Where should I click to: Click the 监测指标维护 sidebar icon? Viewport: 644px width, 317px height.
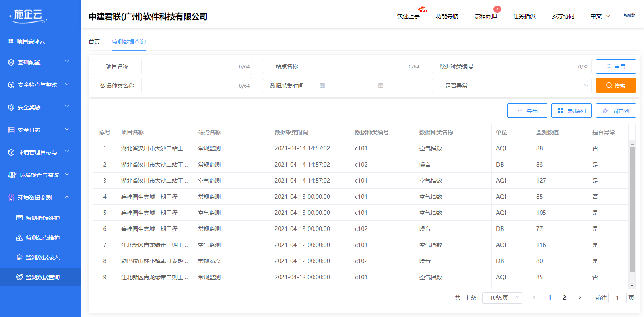pyautogui.click(x=19, y=218)
